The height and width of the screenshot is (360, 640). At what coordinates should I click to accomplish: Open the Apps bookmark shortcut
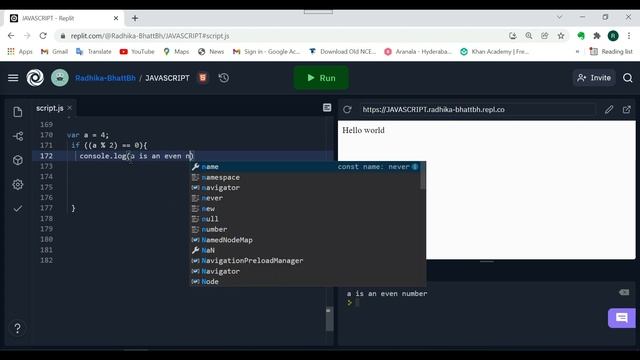20,51
